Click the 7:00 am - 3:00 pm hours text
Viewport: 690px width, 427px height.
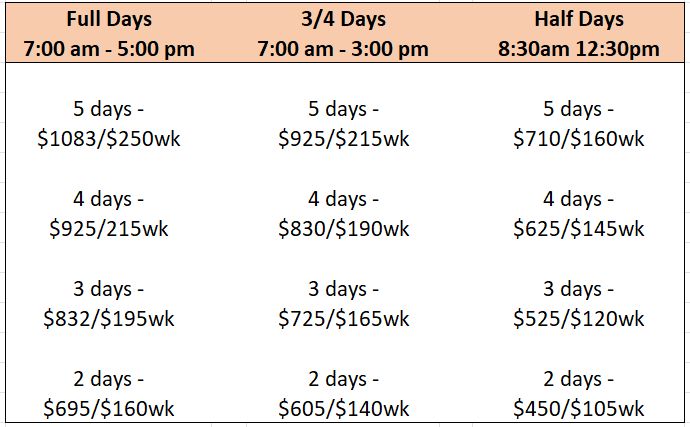343,49
